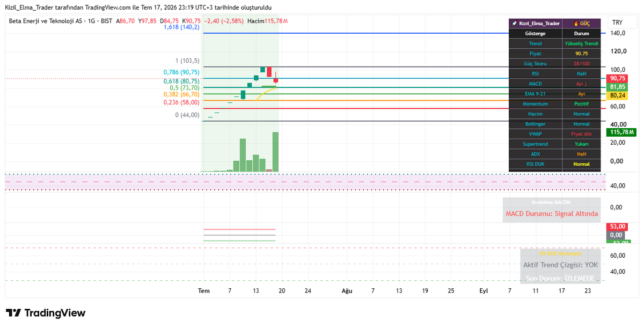Click the Kızılelma MACDM panel title

point(551,202)
